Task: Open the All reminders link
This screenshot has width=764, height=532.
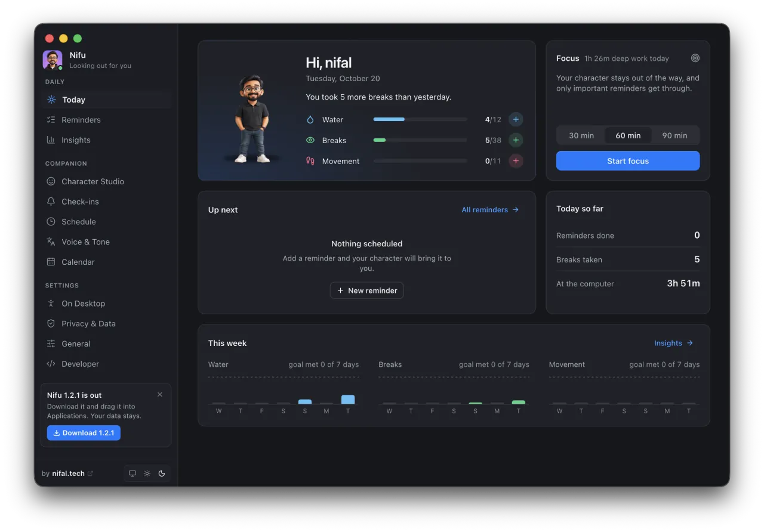Action: pos(491,210)
